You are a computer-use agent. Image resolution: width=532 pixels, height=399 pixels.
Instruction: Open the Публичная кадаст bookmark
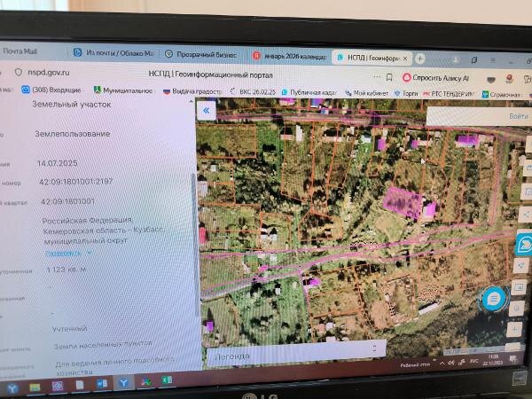[x=309, y=92]
